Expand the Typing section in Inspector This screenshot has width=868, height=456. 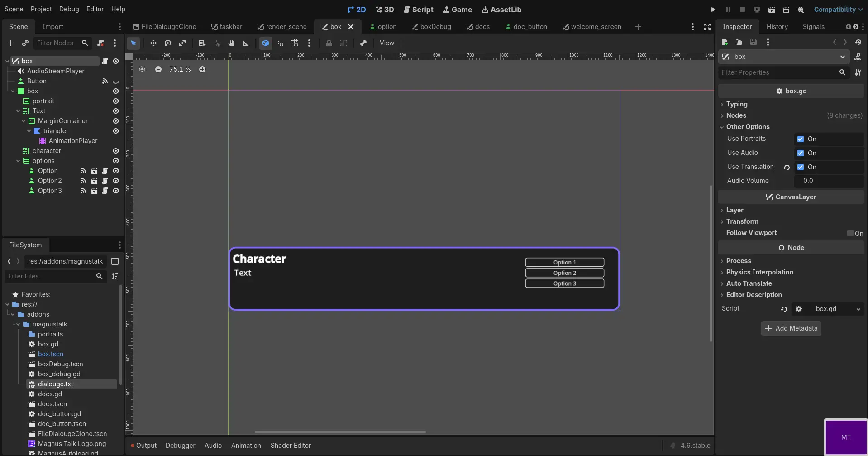[x=737, y=104]
